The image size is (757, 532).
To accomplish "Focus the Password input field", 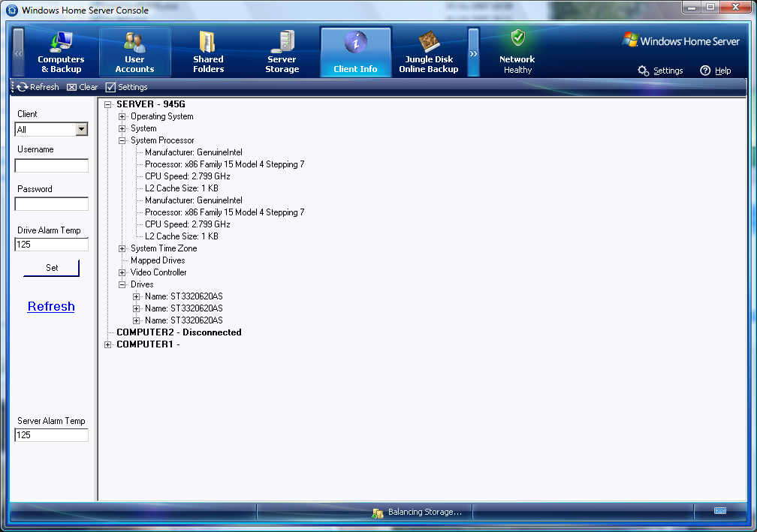I will point(52,204).
